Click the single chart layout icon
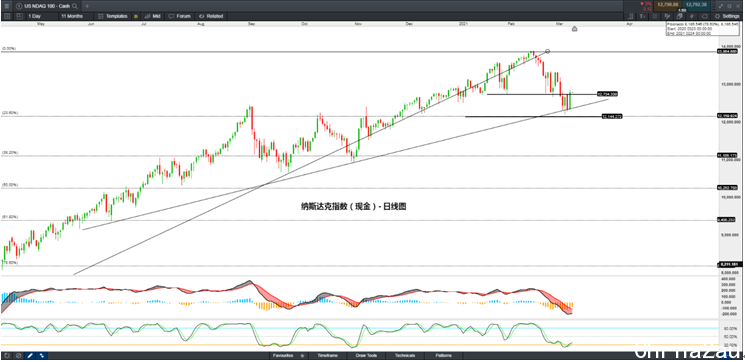This screenshot has height=362, width=745. click(7, 16)
